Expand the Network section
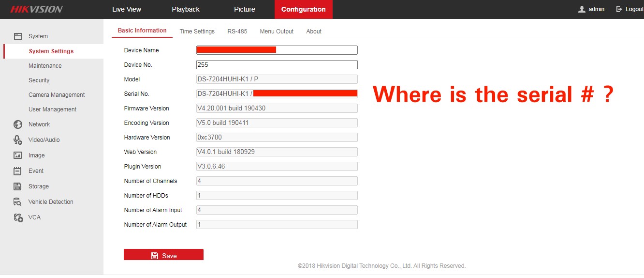644x278 pixels. click(x=39, y=124)
